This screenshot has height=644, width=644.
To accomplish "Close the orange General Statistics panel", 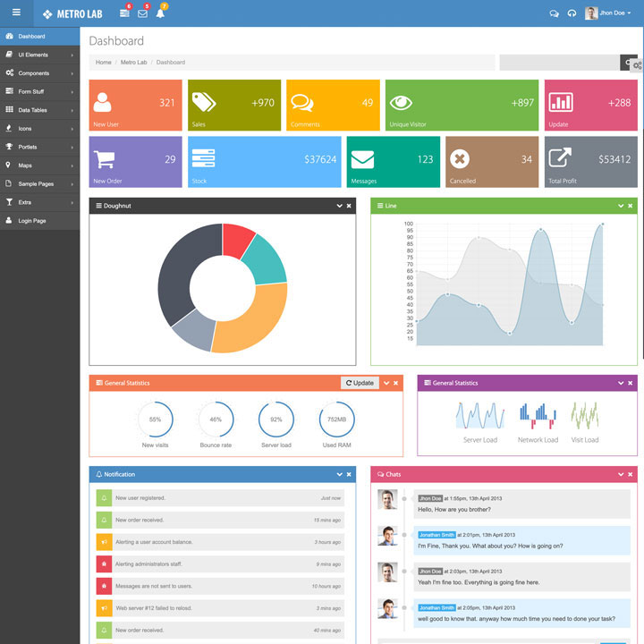I will (395, 383).
